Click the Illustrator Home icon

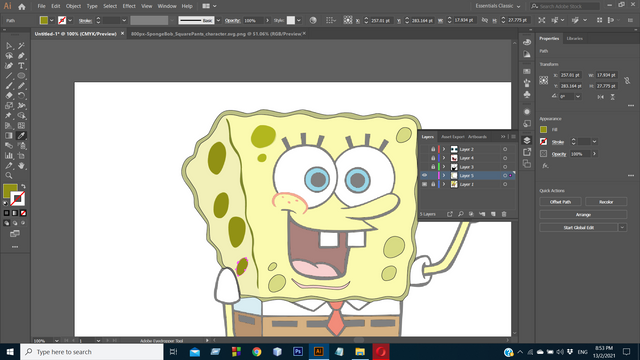(x=22, y=7)
